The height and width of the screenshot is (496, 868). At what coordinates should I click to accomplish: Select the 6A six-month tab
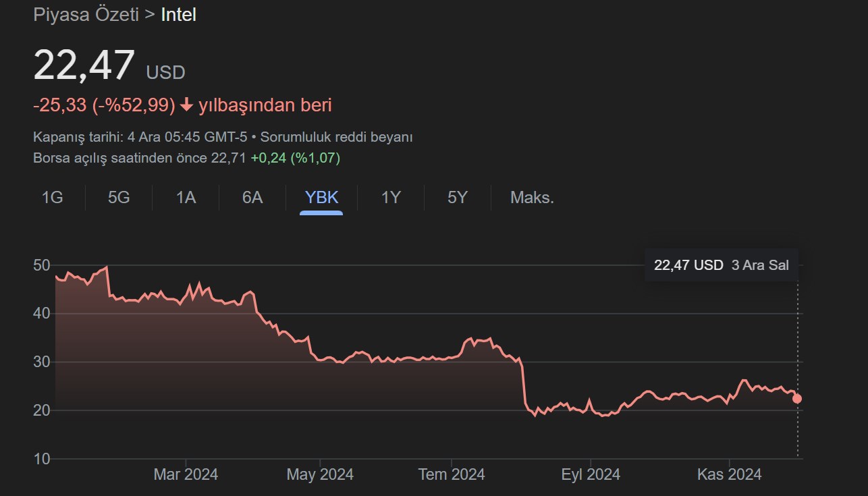pyautogui.click(x=252, y=198)
